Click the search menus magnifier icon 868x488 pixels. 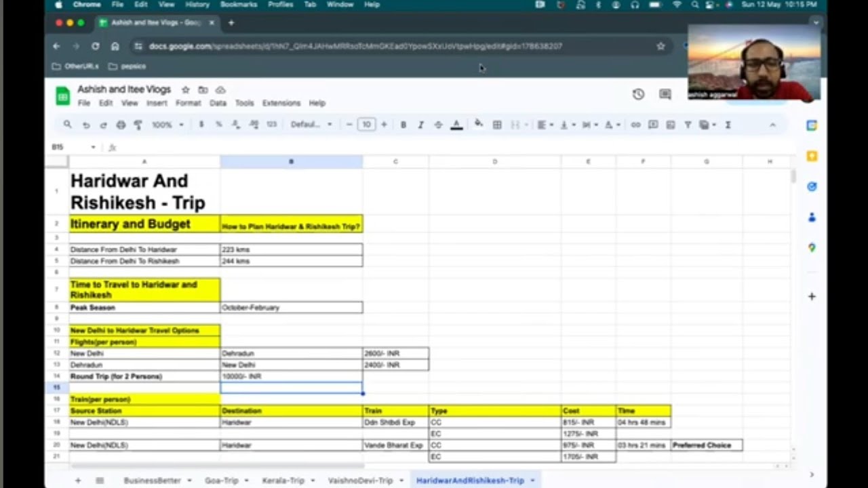[x=67, y=125]
